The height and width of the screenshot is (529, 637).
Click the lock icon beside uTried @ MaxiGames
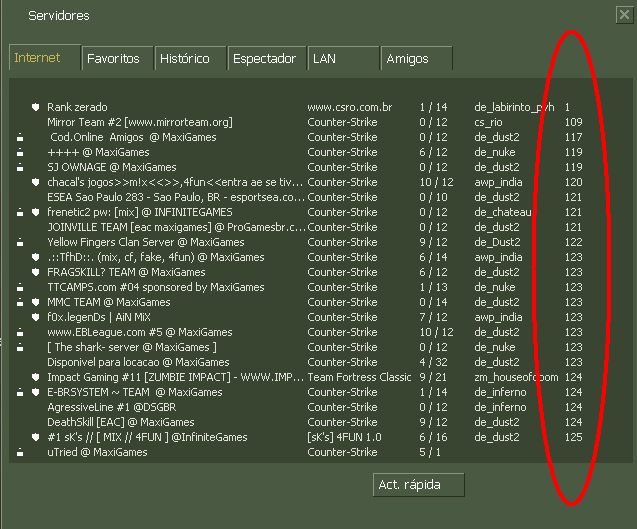[20, 453]
